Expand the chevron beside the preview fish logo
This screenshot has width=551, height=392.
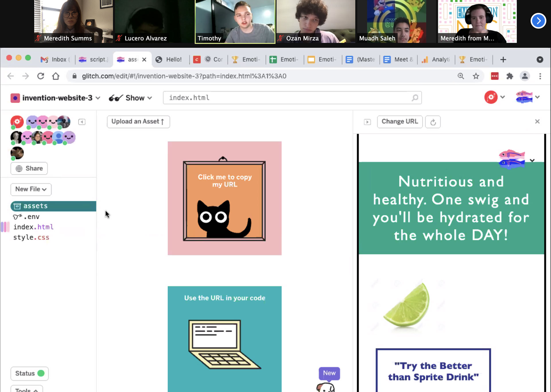[x=532, y=160]
